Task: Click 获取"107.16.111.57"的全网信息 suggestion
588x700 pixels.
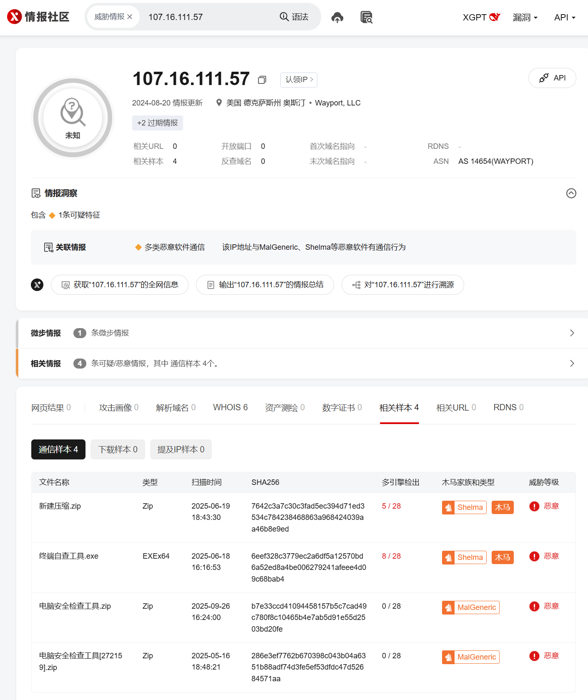Action: (x=120, y=285)
